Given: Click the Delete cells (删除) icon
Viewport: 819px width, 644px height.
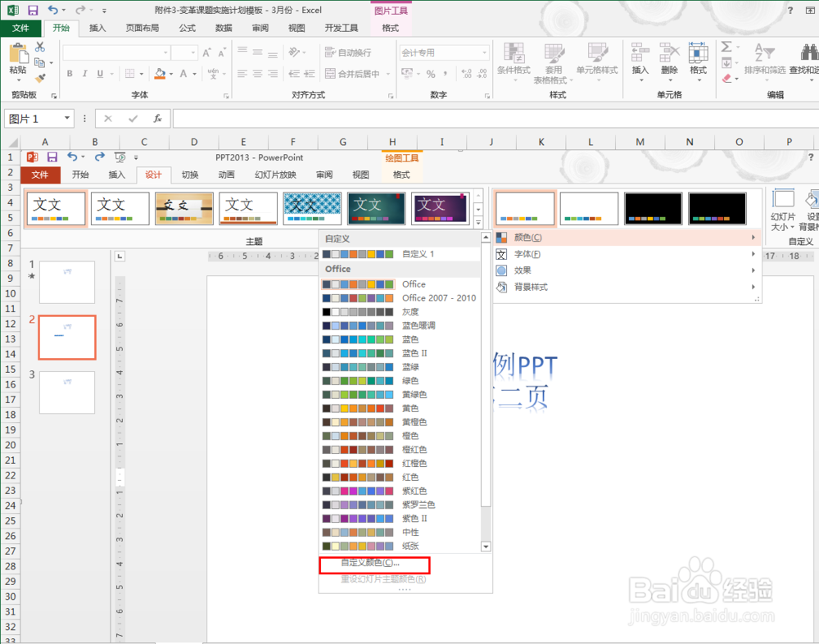Looking at the screenshot, I should click(x=669, y=52).
